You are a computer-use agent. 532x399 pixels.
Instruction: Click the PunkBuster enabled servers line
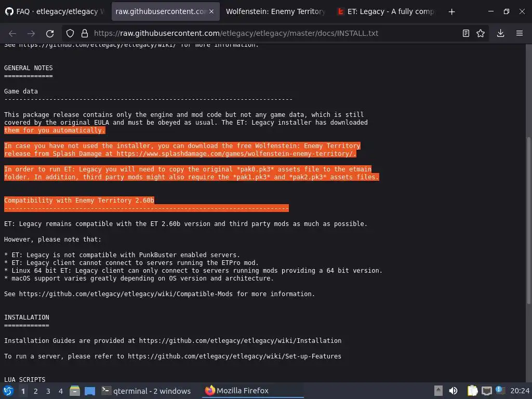tap(122, 255)
